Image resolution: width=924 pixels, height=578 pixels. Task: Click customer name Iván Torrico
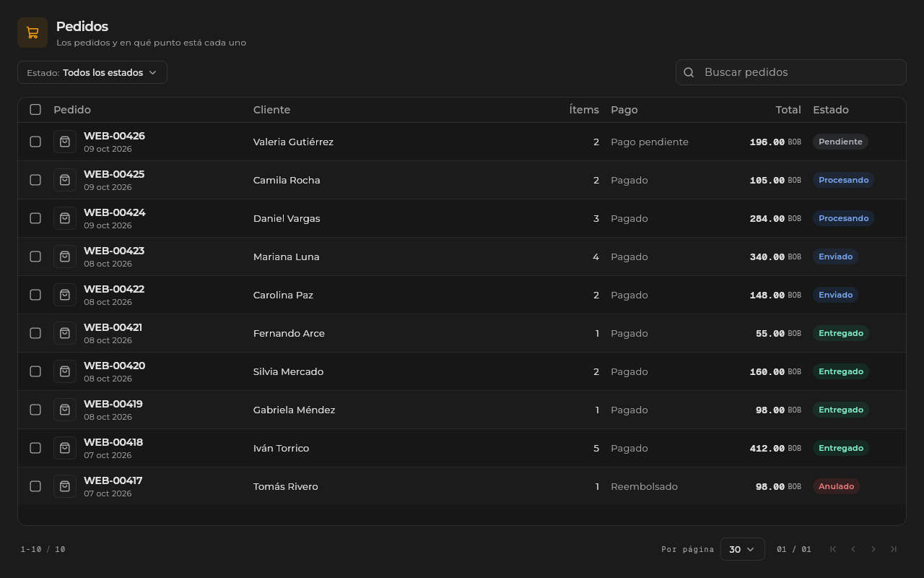pos(281,448)
